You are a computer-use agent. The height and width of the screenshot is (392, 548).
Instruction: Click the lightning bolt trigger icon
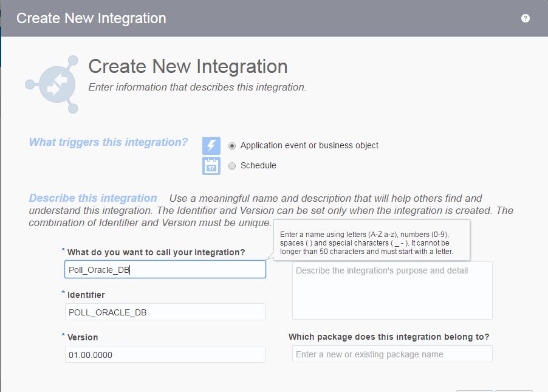211,146
